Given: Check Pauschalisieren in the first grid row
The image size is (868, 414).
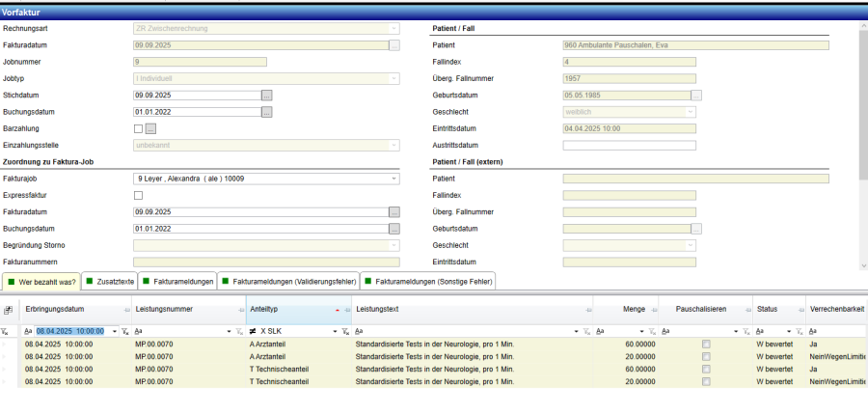Looking at the screenshot, I should 707,344.
